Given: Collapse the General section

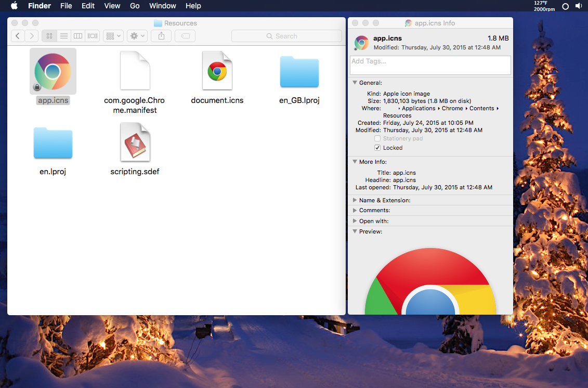Looking at the screenshot, I should (x=355, y=83).
